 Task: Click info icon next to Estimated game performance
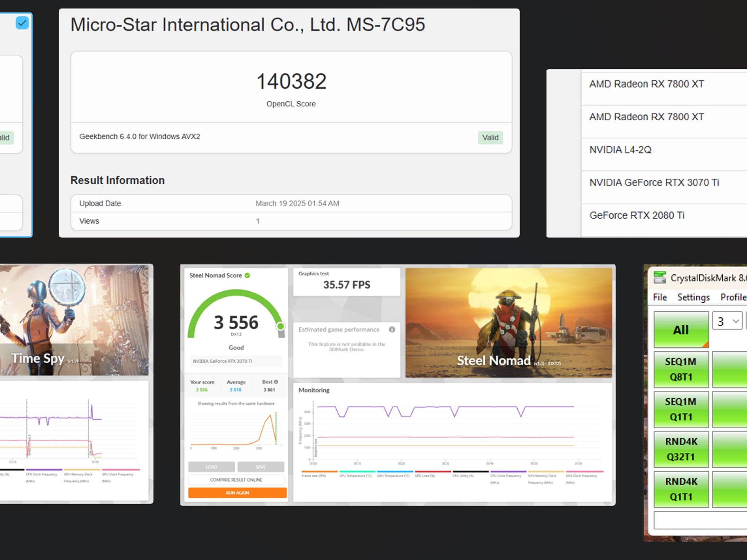point(392,330)
